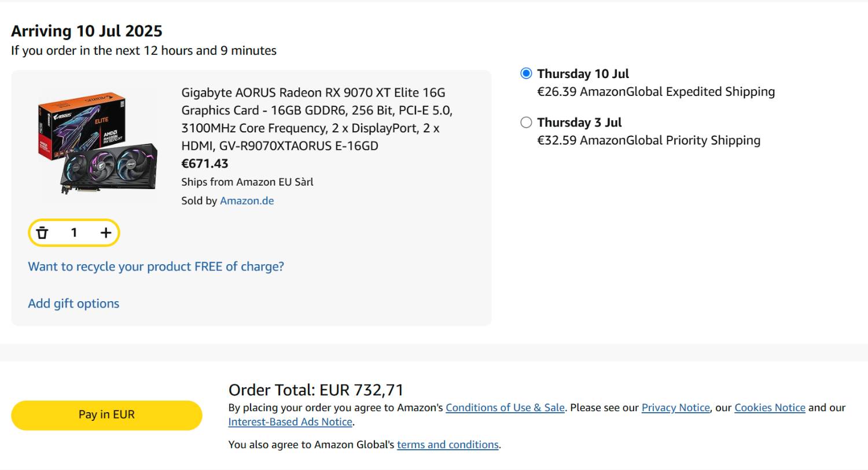
Task: Click Add gift options
Action: 73,304
